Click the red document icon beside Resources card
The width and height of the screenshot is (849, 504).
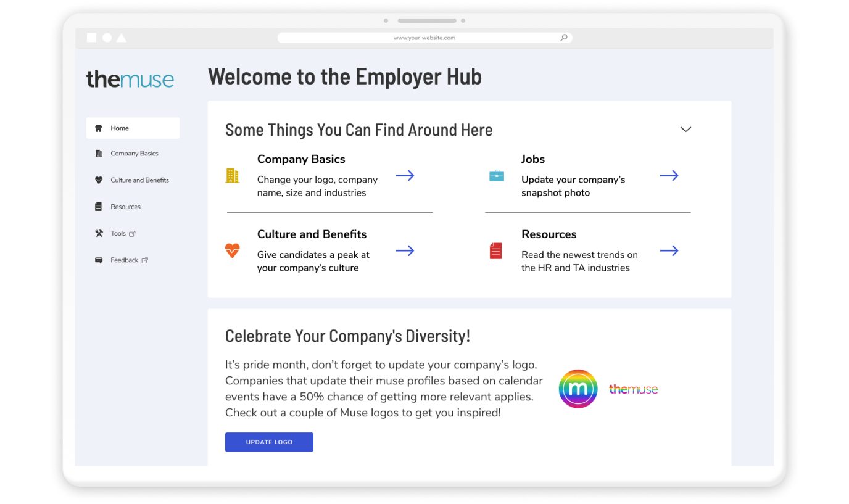pos(496,250)
